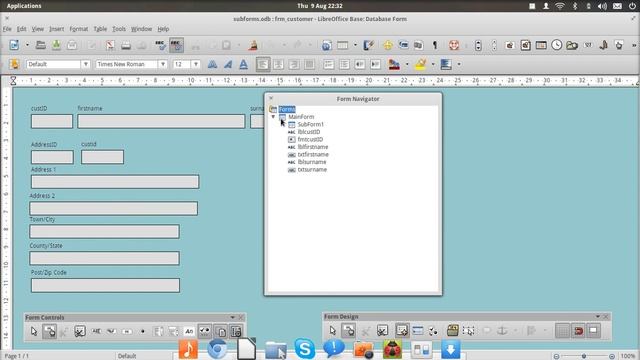
Task: Toggle Design Mode in Form Controls
Action: [49, 331]
